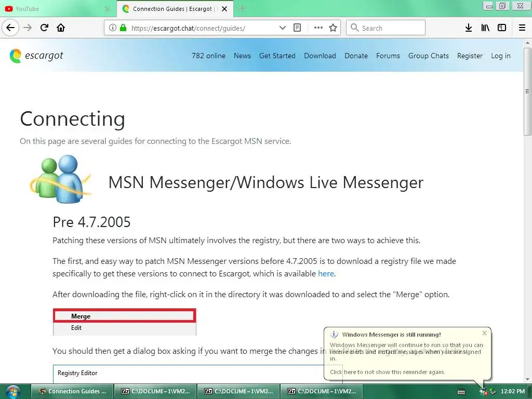Open the Windows Start menu
Screen dimensions: 532x399
click(13, 392)
